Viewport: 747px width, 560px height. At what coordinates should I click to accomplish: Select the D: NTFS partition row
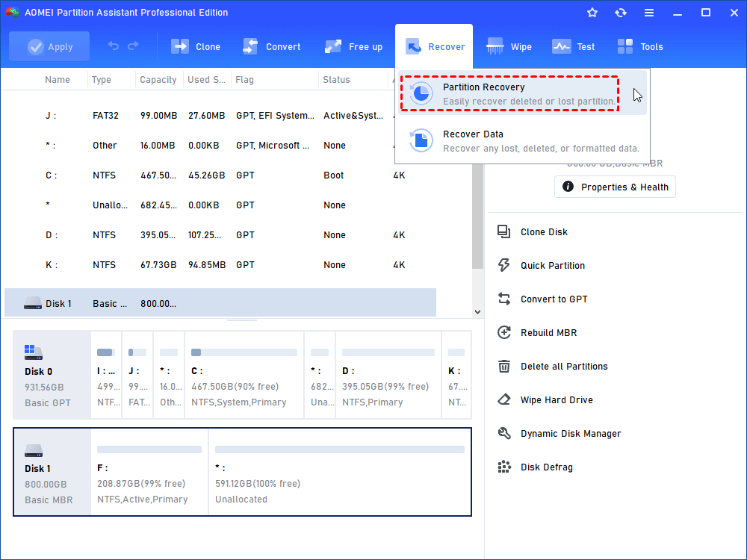220,234
